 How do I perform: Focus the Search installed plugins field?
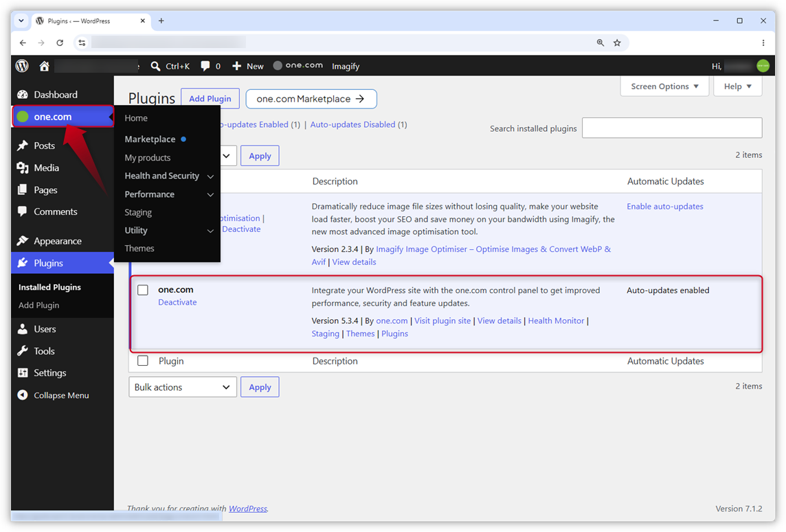672,128
